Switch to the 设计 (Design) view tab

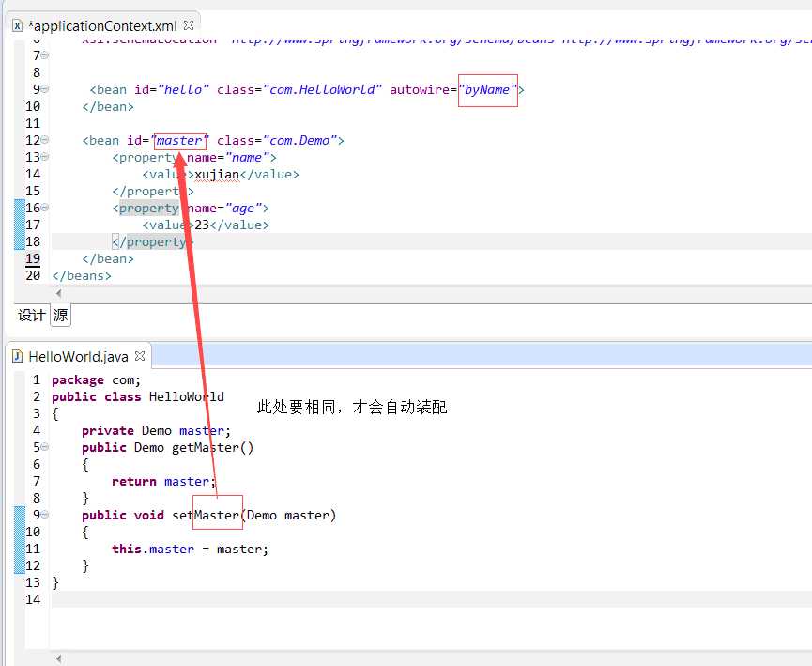click(x=31, y=315)
